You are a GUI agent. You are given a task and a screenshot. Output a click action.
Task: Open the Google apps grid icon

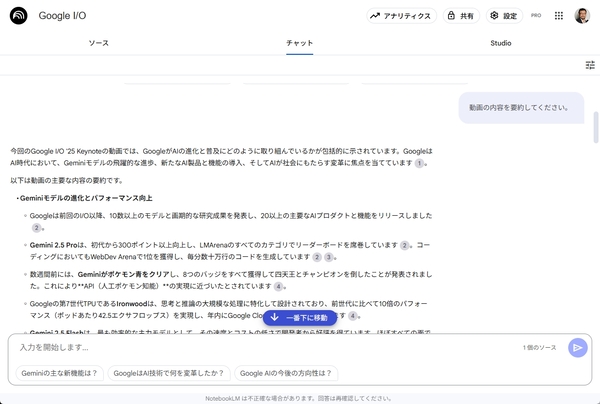click(x=559, y=16)
